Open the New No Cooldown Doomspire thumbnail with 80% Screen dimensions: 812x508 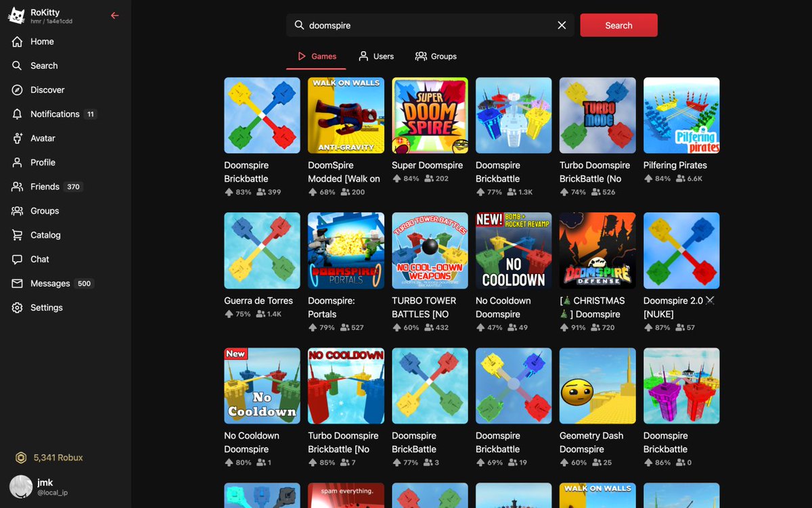tap(262, 386)
